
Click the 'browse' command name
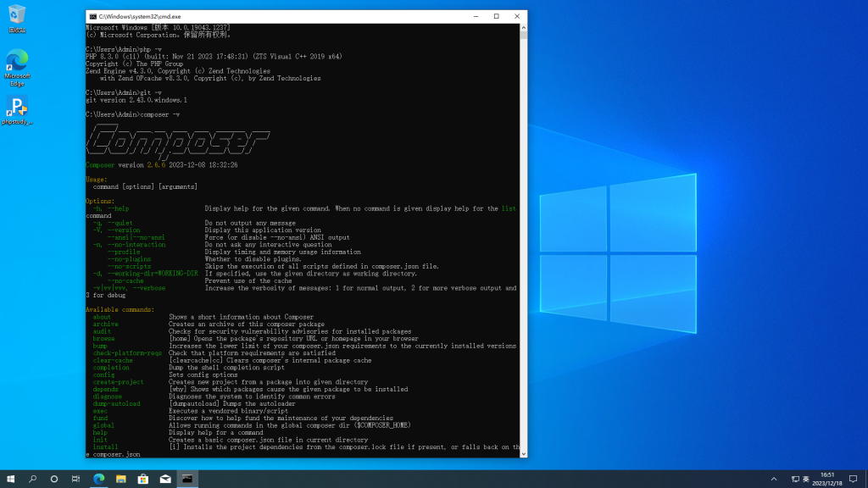[103, 339]
